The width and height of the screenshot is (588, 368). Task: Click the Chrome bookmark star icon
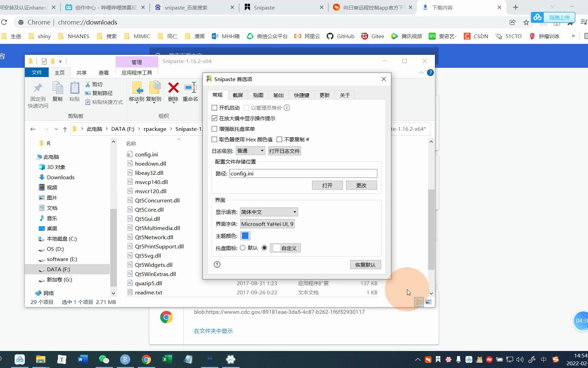[x=526, y=22]
